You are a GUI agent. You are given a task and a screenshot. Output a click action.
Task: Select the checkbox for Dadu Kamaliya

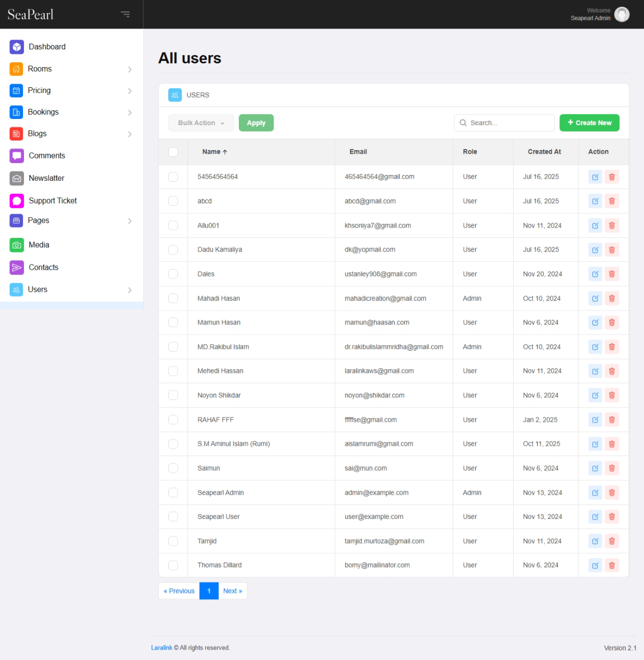point(173,250)
